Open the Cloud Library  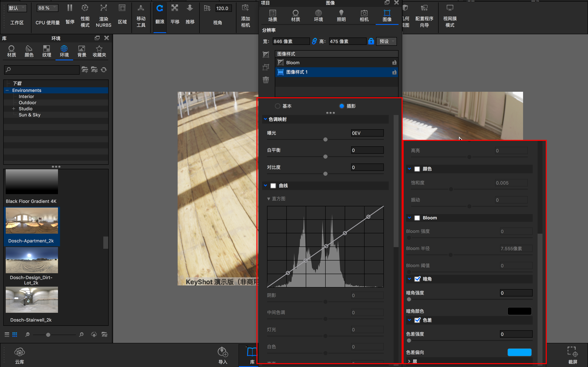point(19,352)
